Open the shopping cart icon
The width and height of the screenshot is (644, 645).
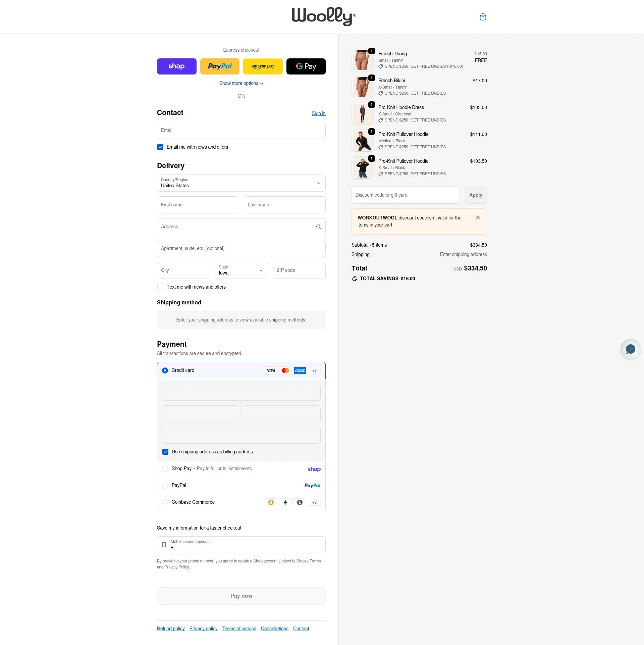[483, 17]
